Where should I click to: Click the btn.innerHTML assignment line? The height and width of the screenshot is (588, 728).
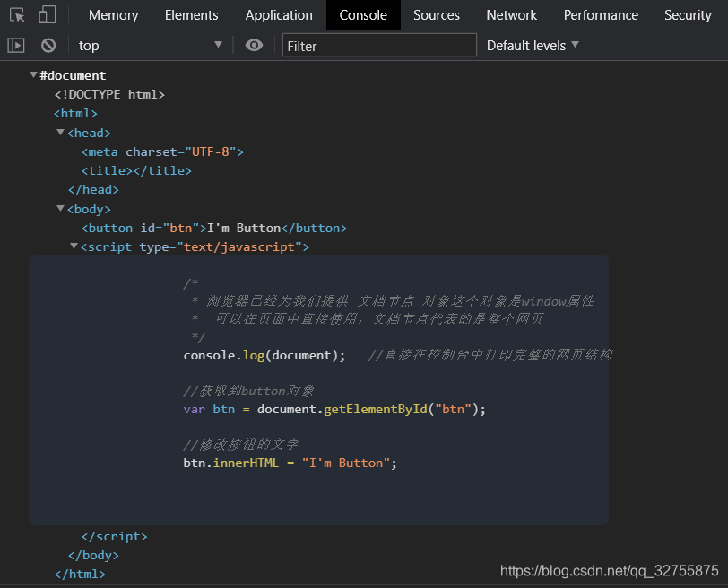tap(290, 463)
